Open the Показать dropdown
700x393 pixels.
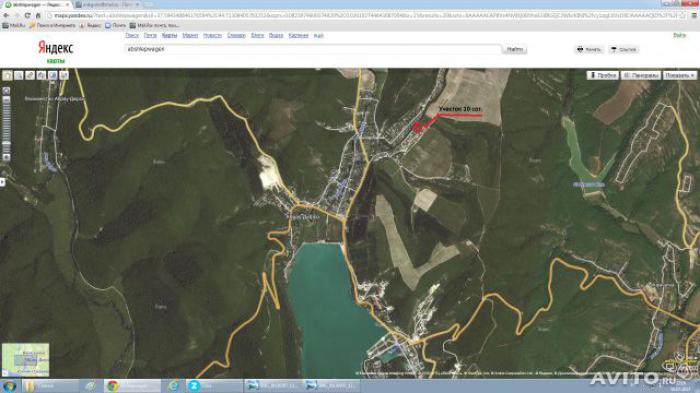click(x=679, y=75)
